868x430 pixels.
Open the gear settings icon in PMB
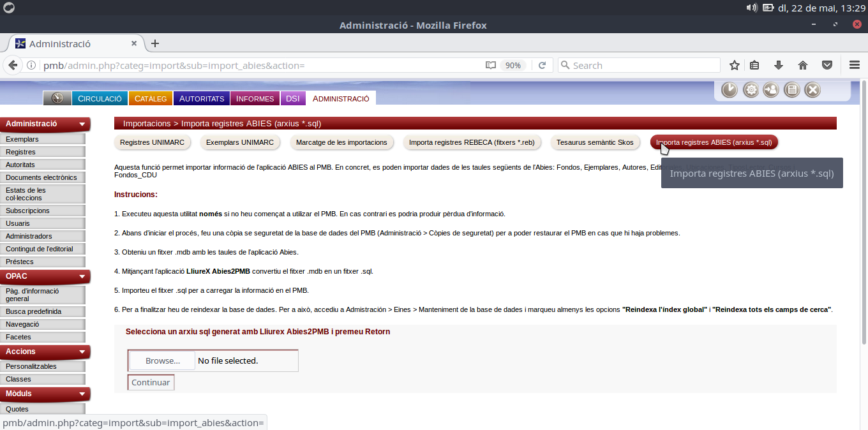point(751,90)
